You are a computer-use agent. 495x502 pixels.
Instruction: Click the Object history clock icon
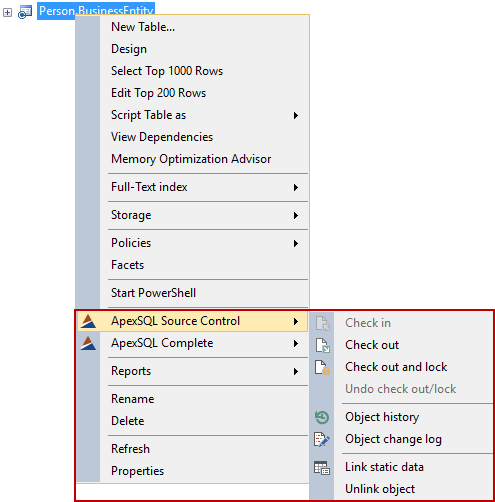pos(322,417)
